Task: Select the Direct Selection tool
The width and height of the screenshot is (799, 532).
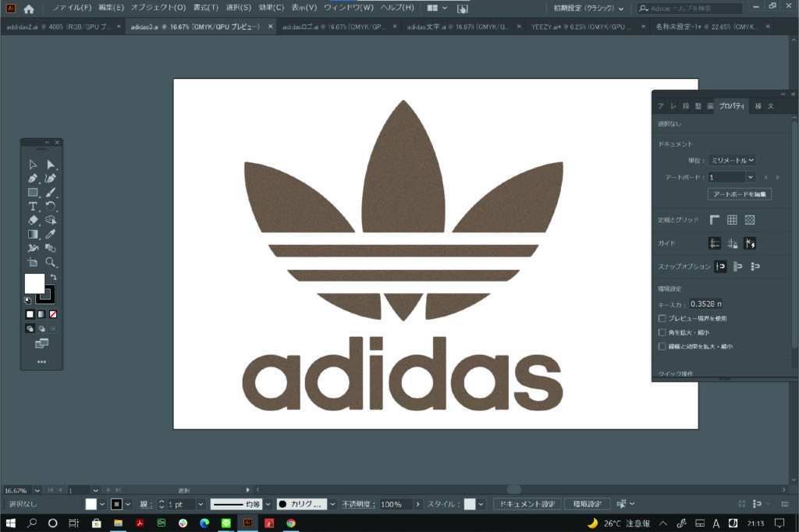Action: (51, 164)
